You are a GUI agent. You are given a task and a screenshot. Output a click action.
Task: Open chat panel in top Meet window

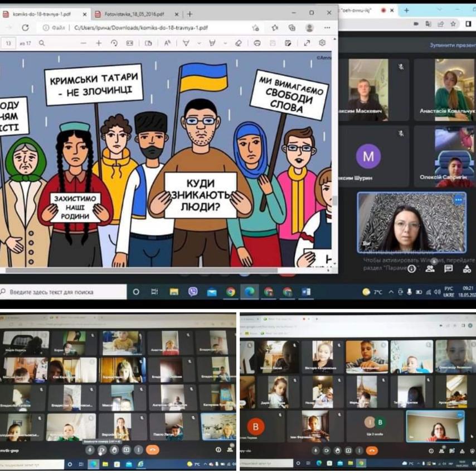[x=448, y=268]
